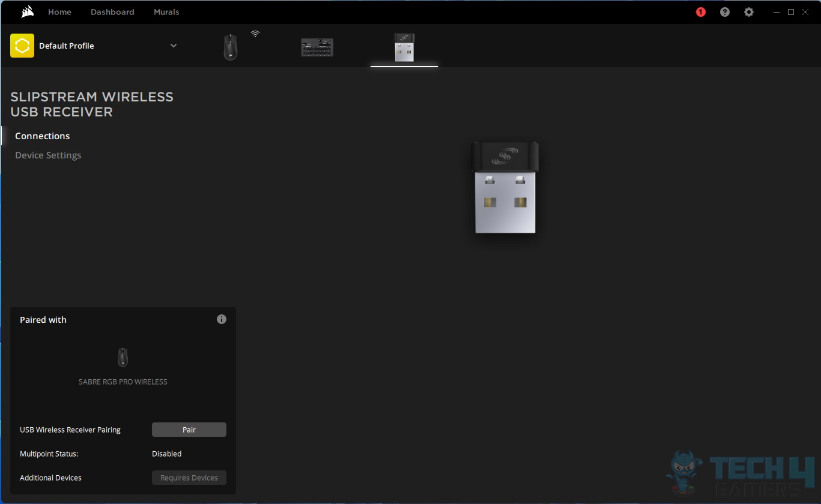Close the iCUE window
821x504 pixels.
coord(805,12)
